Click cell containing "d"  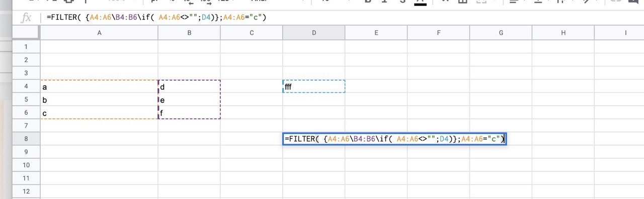tap(189, 87)
